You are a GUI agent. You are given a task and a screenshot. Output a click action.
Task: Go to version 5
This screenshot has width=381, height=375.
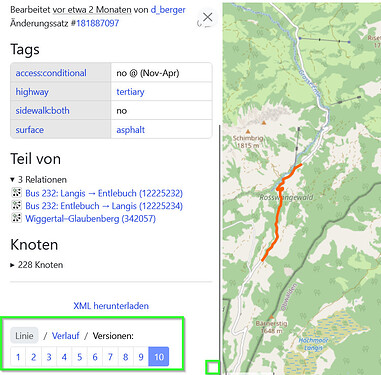(79, 357)
